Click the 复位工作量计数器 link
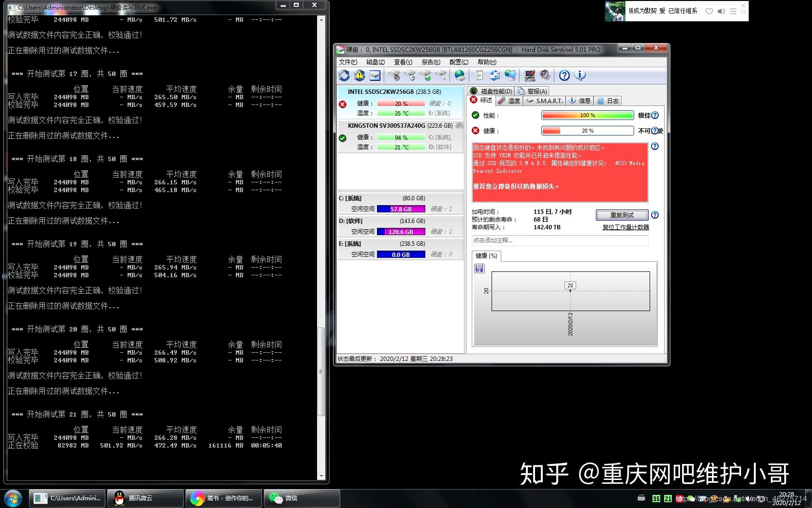 point(625,227)
